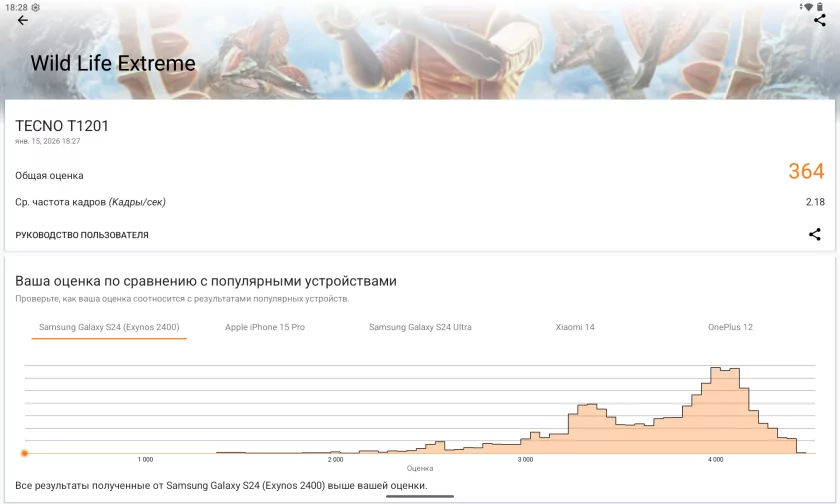Image resolution: width=840 pixels, height=504 pixels.
Task: Tap the Wild Life Extreme title
Action: coord(113,63)
